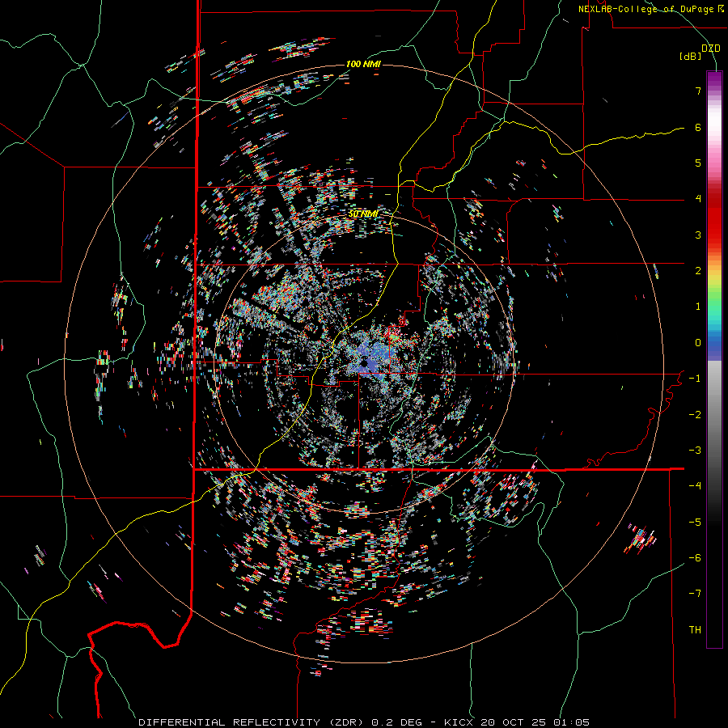Screen dimensions: 728x728
Task: Click the 2 value on the ZDR scale
Action: 698,271
